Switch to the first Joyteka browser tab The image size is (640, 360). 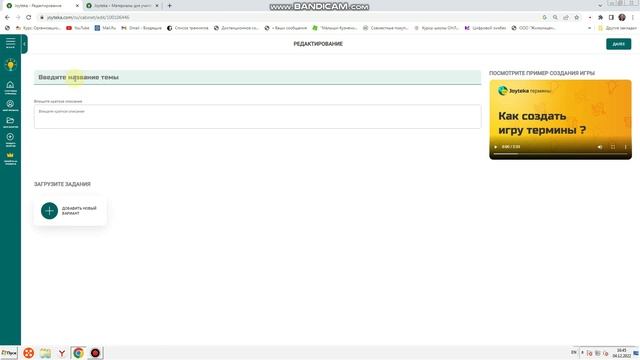(42, 6)
